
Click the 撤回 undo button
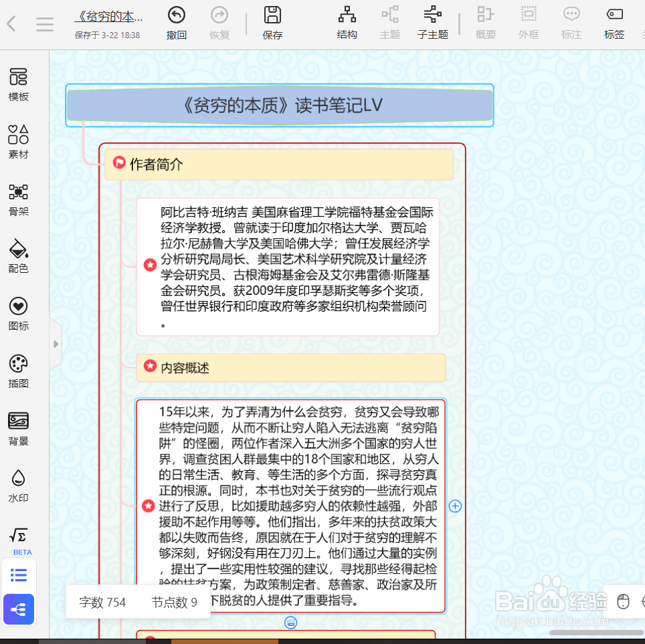pos(177,23)
